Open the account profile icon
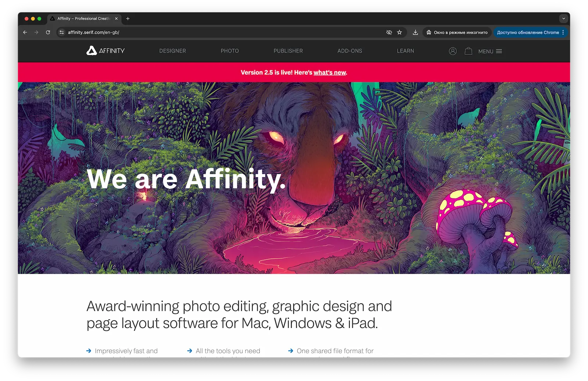 pyautogui.click(x=453, y=51)
